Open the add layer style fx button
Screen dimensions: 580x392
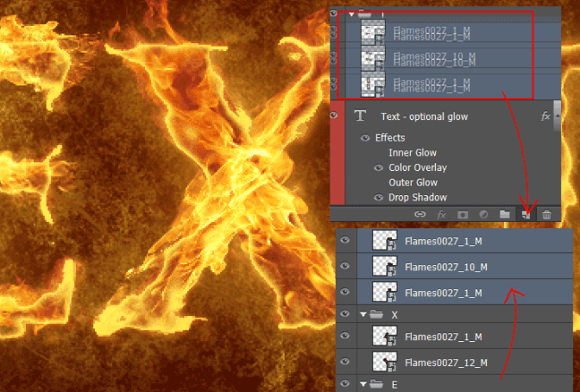point(441,213)
